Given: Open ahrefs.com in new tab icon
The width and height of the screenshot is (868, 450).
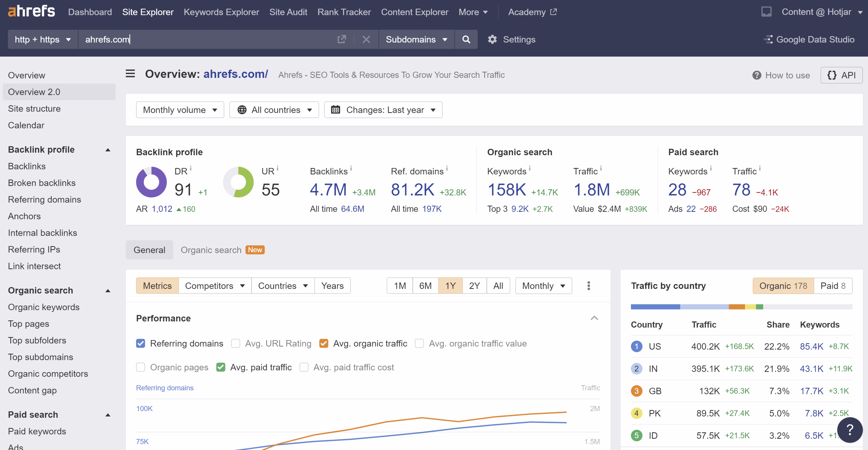Looking at the screenshot, I should tap(341, 39).
